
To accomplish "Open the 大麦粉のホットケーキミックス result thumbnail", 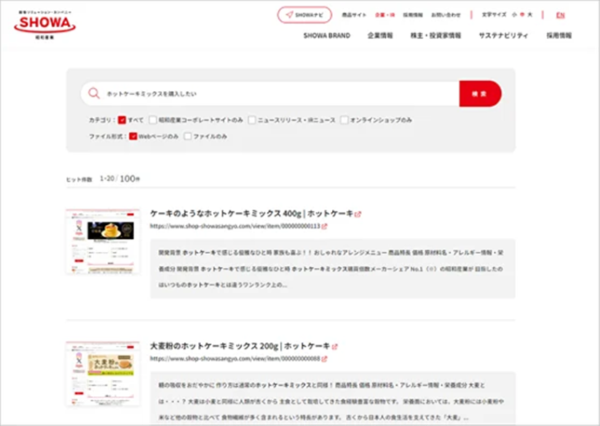I will coord(103,374).
